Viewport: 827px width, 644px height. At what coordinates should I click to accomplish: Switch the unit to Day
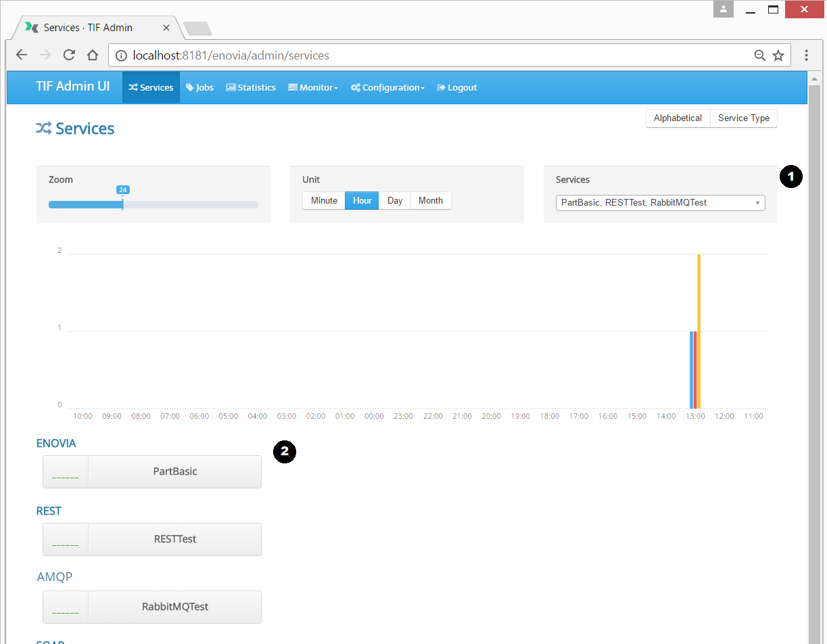tap(395, 201)
